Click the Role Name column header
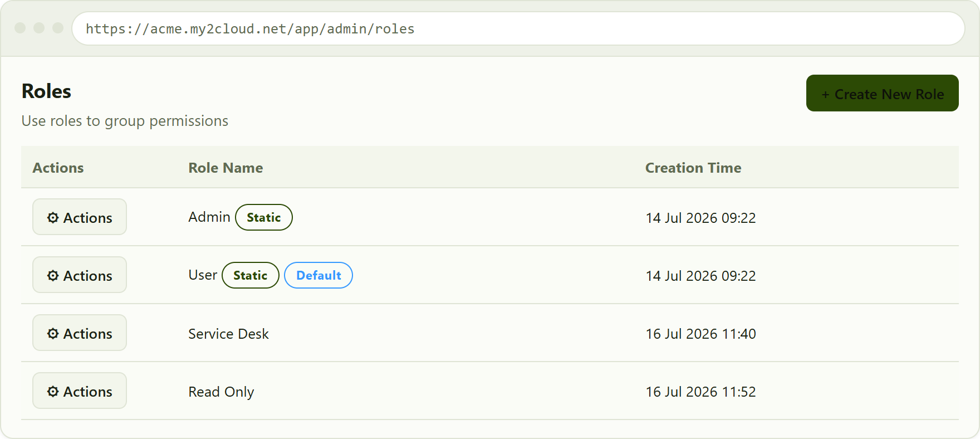Viewport: 980px width, 439px height. coord(226,168)
